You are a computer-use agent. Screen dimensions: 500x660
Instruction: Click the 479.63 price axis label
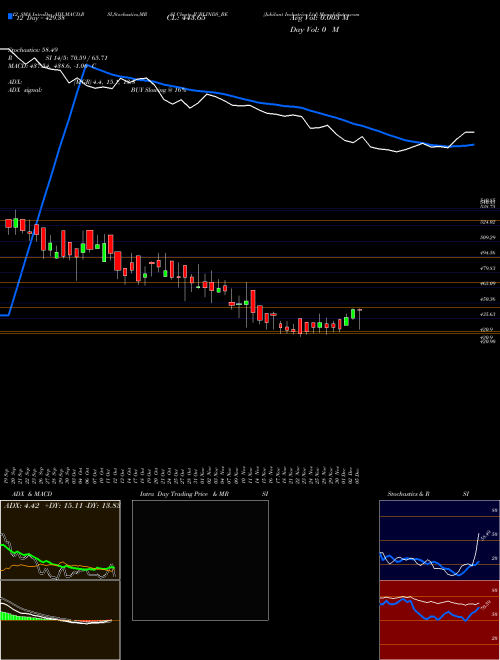click(x=488, y=268)
